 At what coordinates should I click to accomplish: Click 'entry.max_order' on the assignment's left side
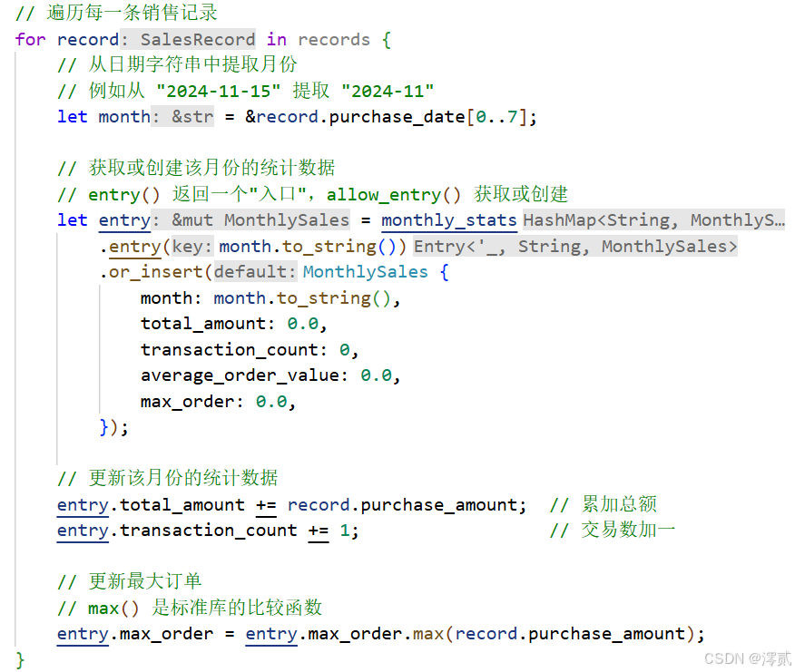click(x=135, y=634)
